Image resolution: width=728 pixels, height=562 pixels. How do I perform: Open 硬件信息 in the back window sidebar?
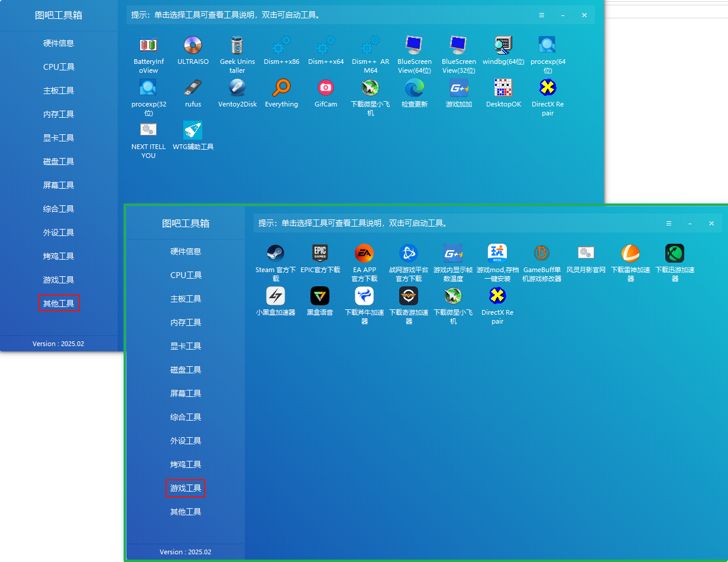click(59, 43)
